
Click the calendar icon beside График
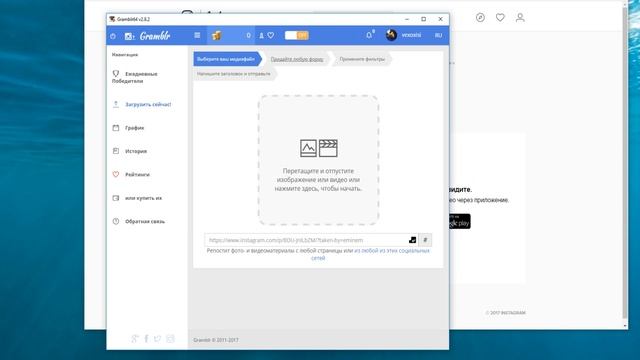tap(116, 128)
